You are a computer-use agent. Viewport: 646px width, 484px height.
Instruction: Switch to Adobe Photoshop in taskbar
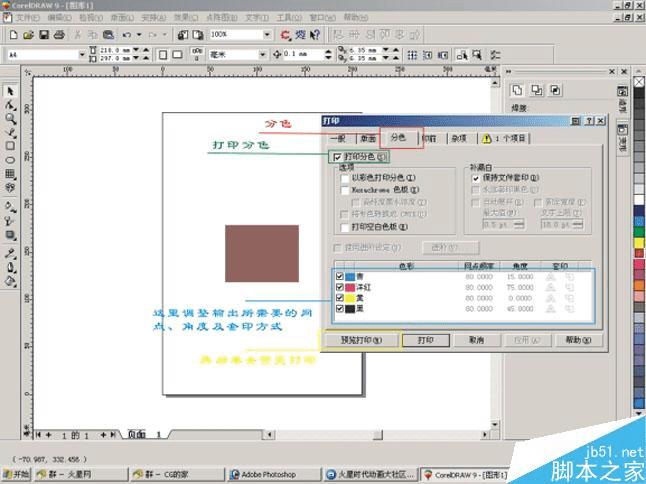click(274, 475)
